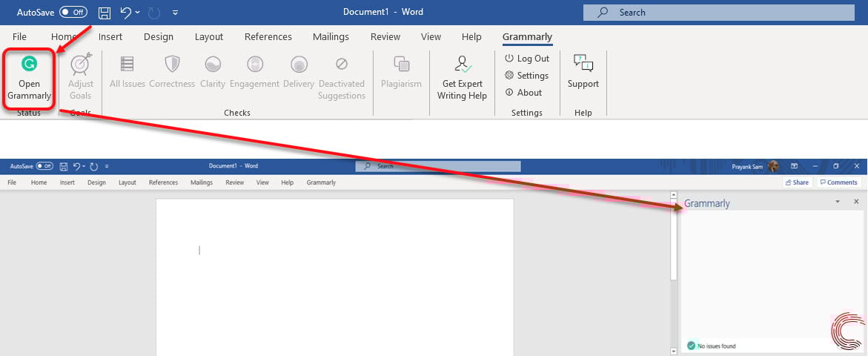Switch to View tab in upper ribbon

pyautogui.click(x=431, y=36)
